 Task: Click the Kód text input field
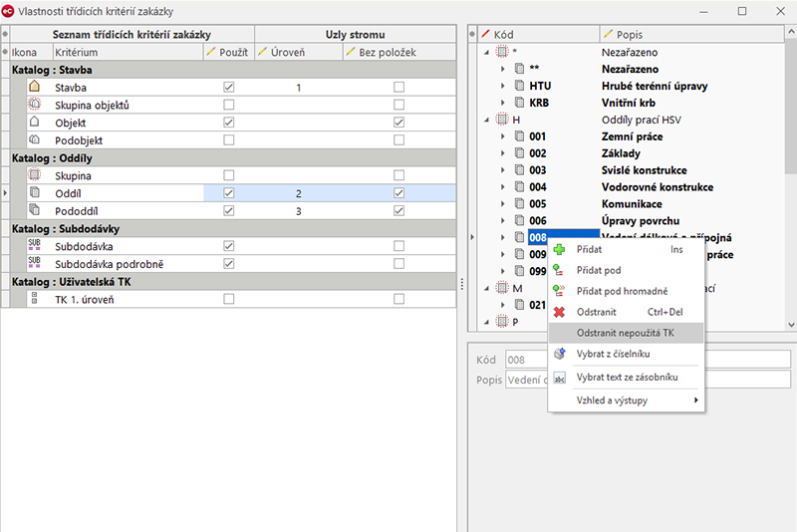pyautogui.click(x=649, y=360)
